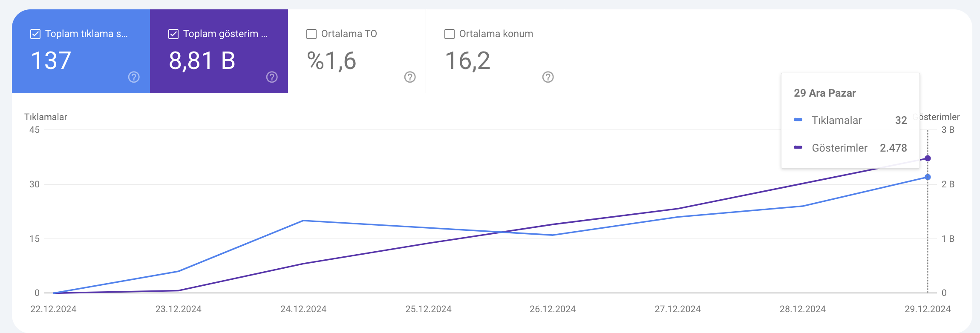Click the 24.12.2024 date label
This screenshot has width=980, height=333.
coord(303,309)
